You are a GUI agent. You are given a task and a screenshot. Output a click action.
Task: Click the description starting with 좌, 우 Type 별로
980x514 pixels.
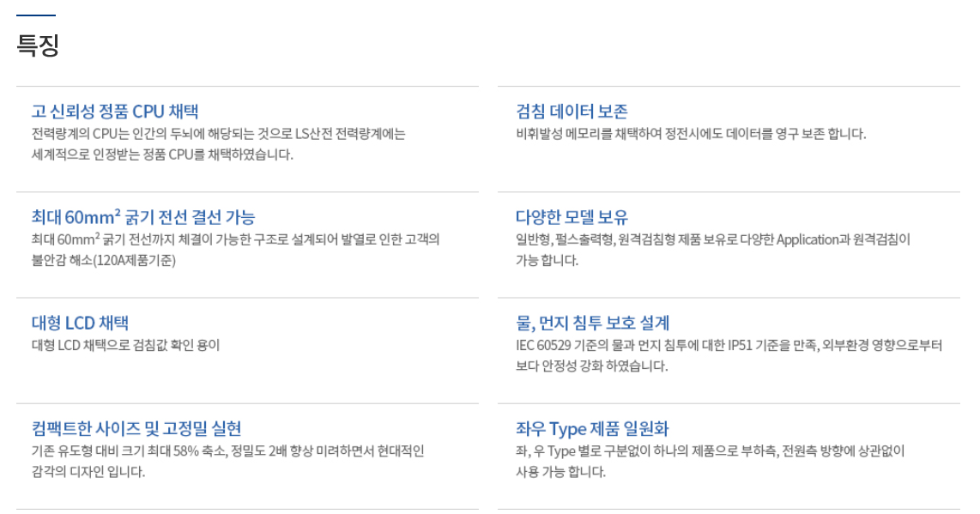pyautogui.click(x=710, y=451)
